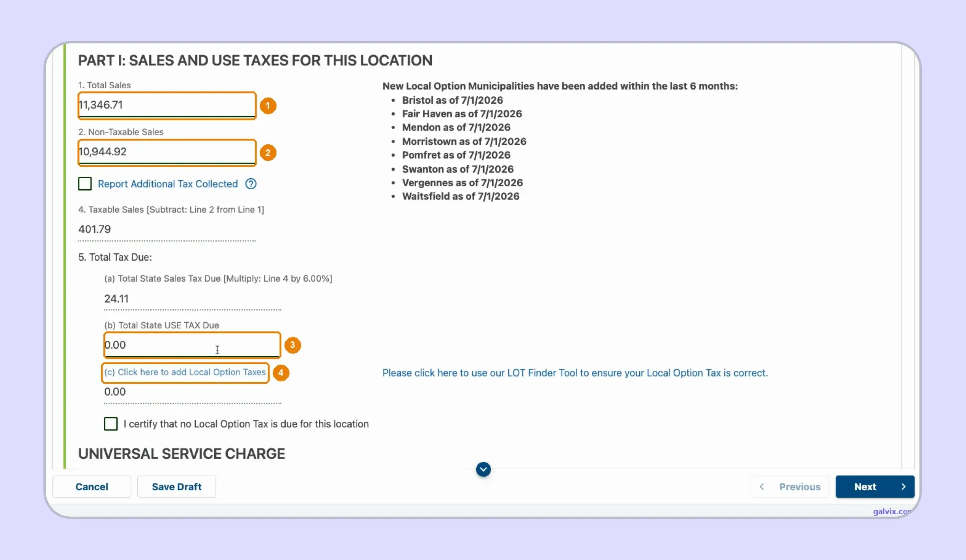Open the LOT Finder Tool link
This screenshot has width=966, height=560.
coord(575,373)
